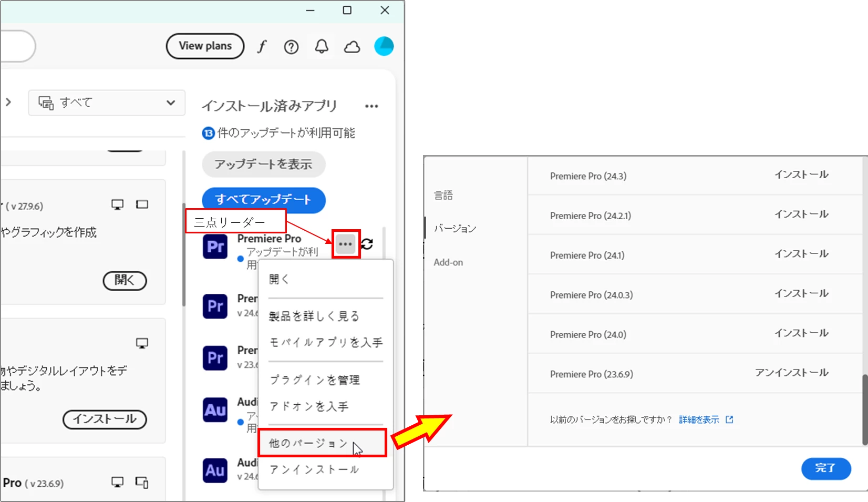Click the Audition icon with update available
Viewport: 868px width, 502px height.
[215, 410]
